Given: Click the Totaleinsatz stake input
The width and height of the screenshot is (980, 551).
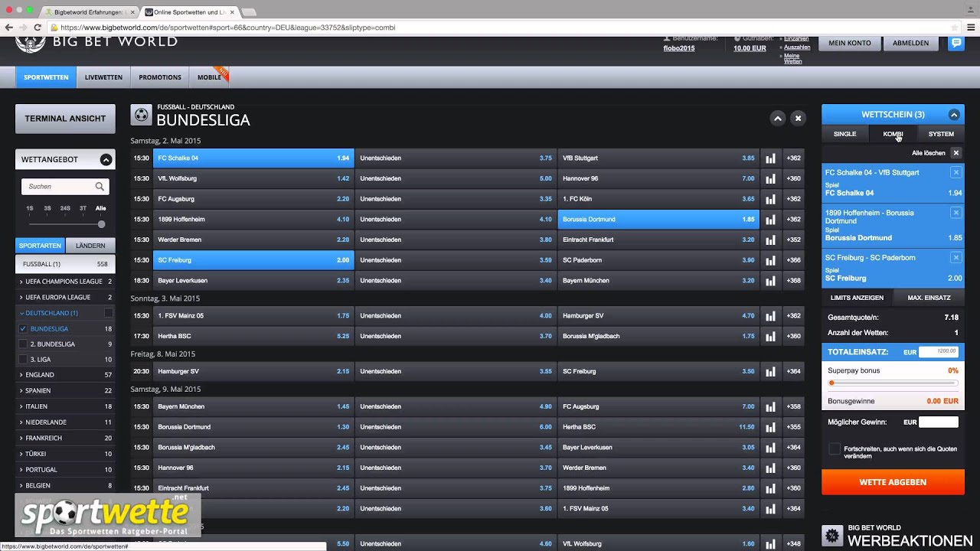Looking at the screenshot, I should [x=938, y=351].
